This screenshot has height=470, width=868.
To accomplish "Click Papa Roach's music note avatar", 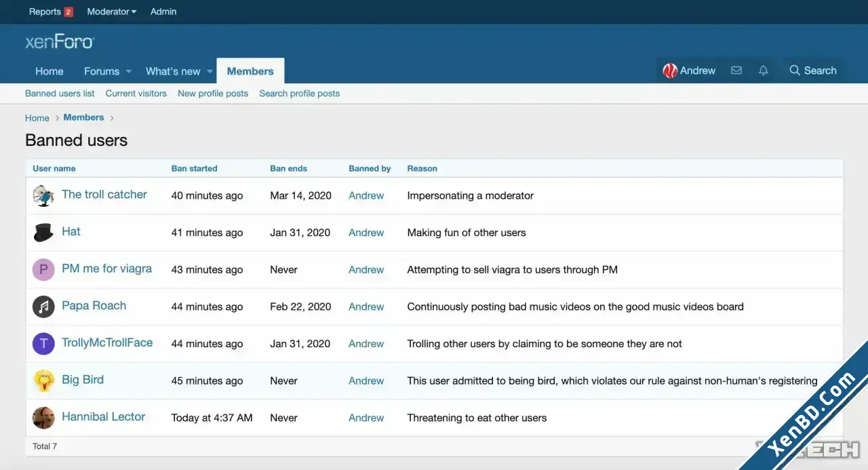I will click(x=43, y=307).
